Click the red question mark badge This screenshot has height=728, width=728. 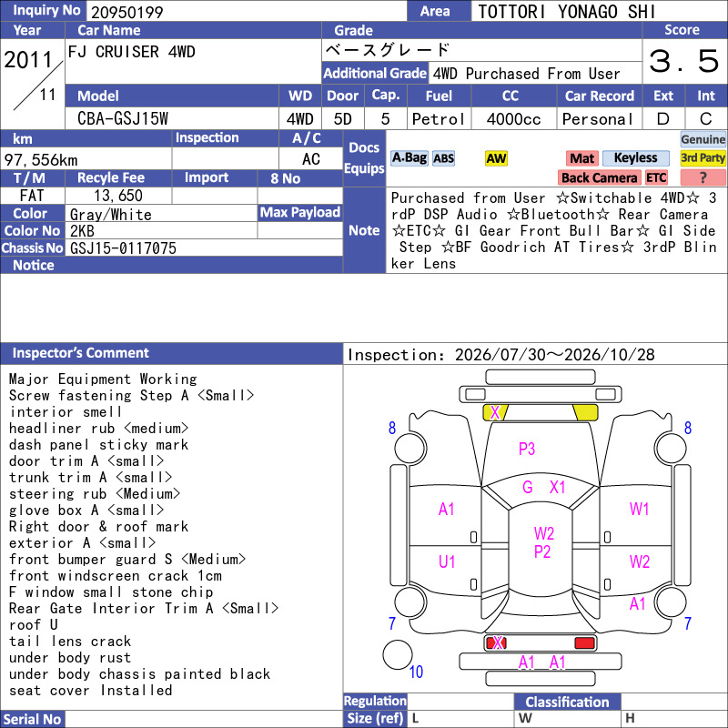coord(703,177)
